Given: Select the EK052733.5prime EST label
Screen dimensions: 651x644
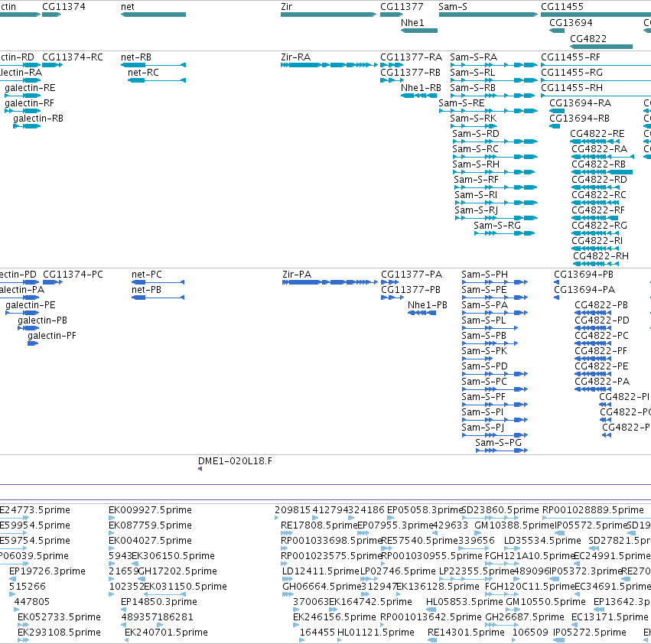Looking at the screenshot, I should pos(60,617).
